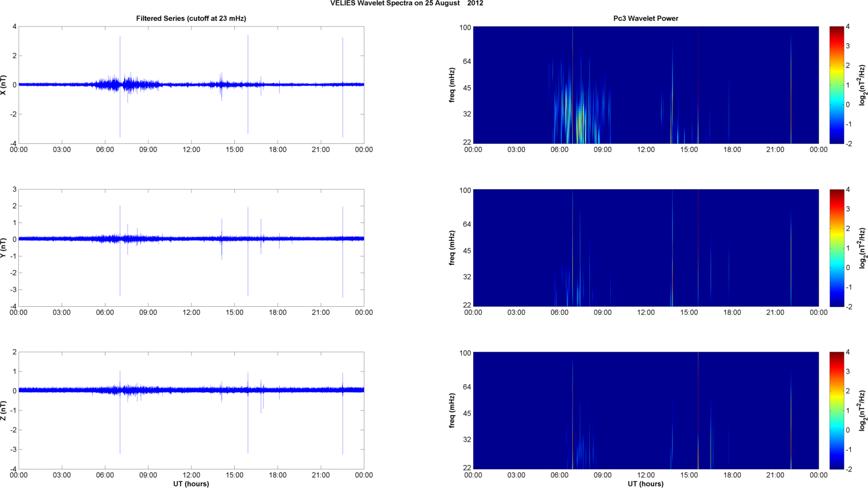Screen dimensions: 868x488
Task: Click the Z component wavelet power spectrogram
Action: click(646, 411)
